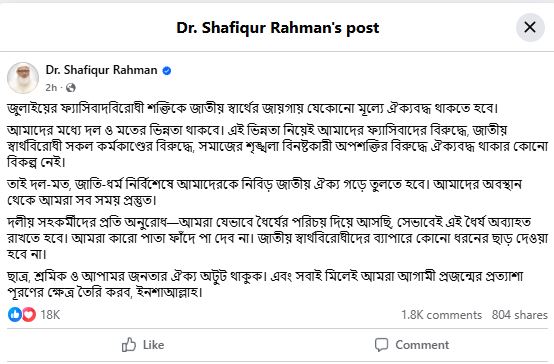The image size is (554, 364).
Task: Click the globe public audience icon
Action: coord(71,88)
